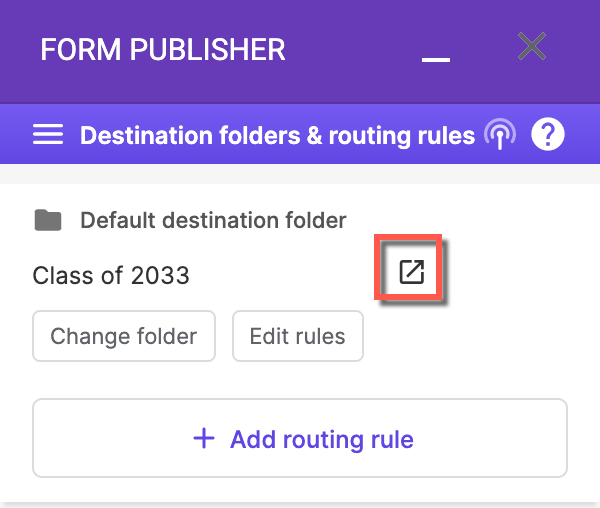Screen dimensions: 600x508
Task: Click the Change folder button
Action: 124,336
